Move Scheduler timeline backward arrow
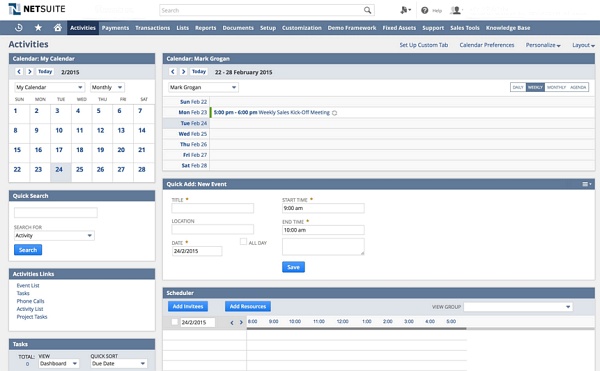Screen dimensions: 600x371 coord(232,322)
